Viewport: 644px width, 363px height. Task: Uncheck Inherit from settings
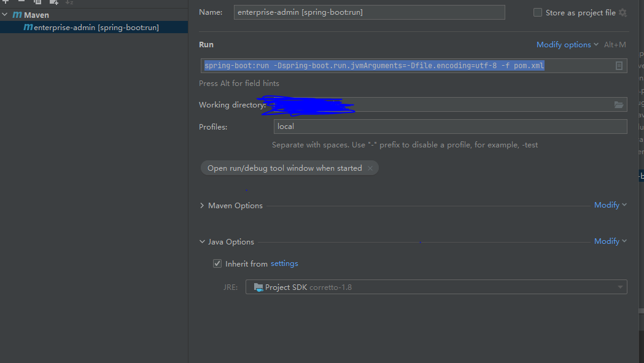click(217, 263)
